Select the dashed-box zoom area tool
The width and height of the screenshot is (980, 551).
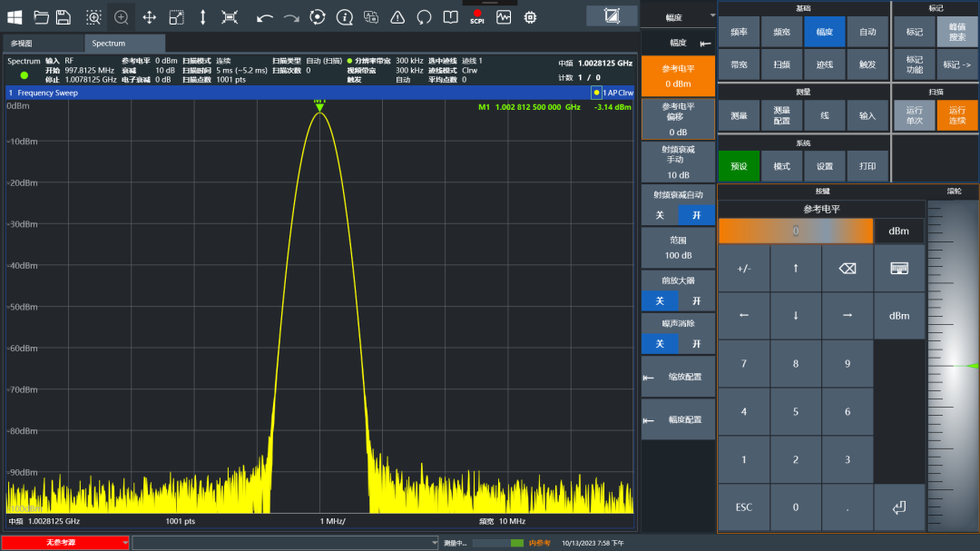(93, 17)
